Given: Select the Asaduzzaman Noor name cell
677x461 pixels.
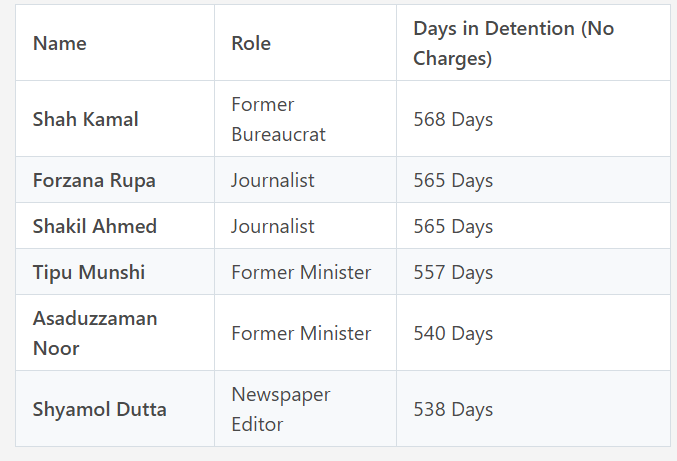Looking at the screenshot, I should (95, 333).
